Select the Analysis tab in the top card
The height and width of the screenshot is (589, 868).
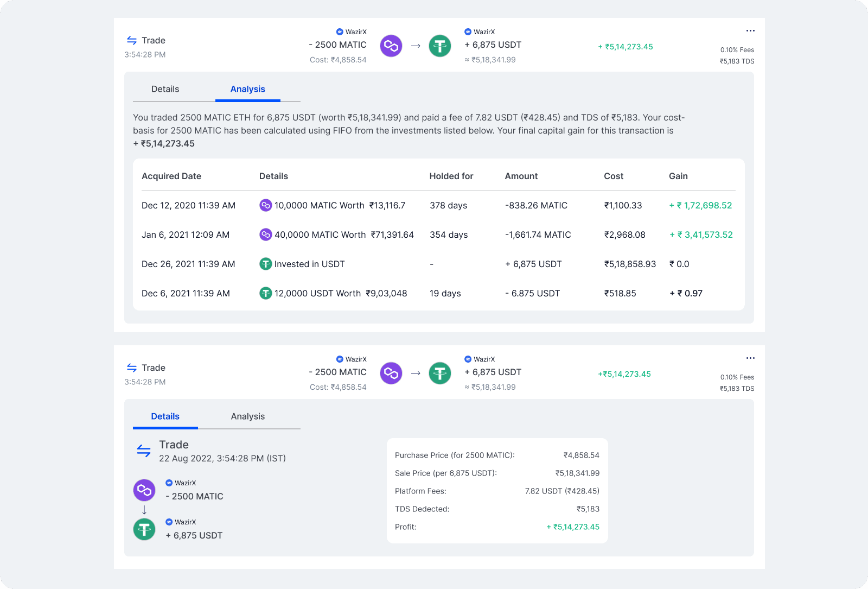[x=248, y=89]
